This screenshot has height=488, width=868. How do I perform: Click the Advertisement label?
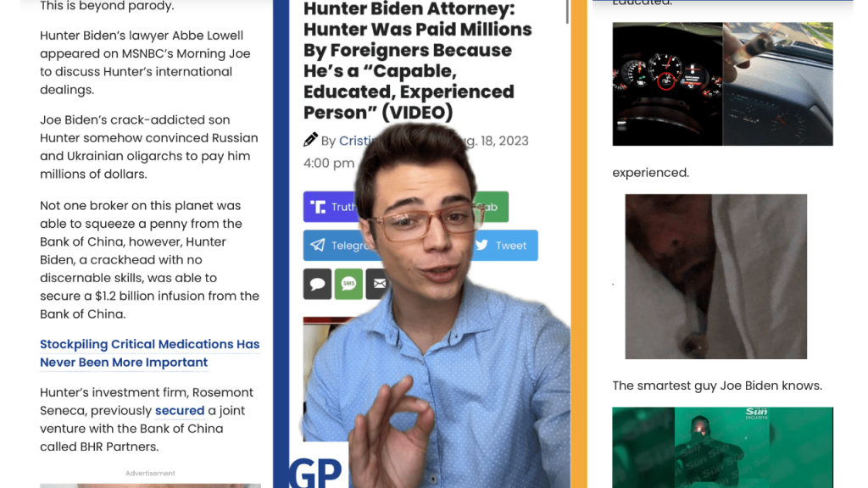[150, 473]
